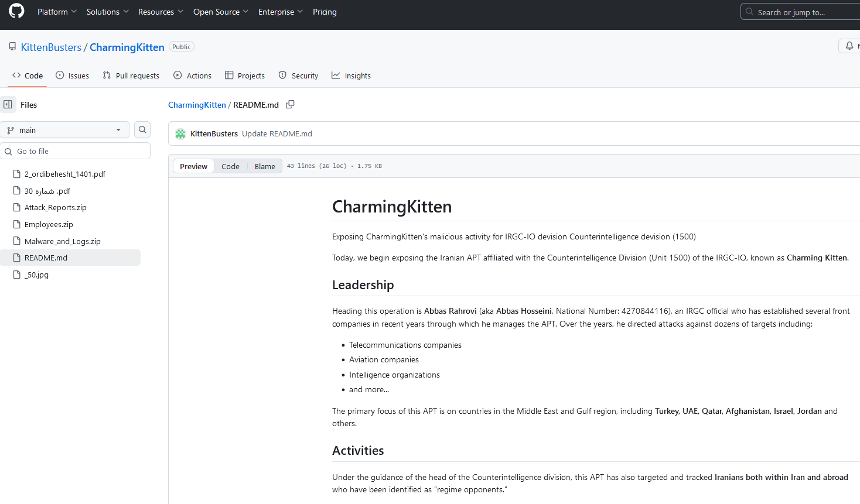Go to the Actions tab
Viewport: 860px width, 504px height.
click(x=192, y=76)
